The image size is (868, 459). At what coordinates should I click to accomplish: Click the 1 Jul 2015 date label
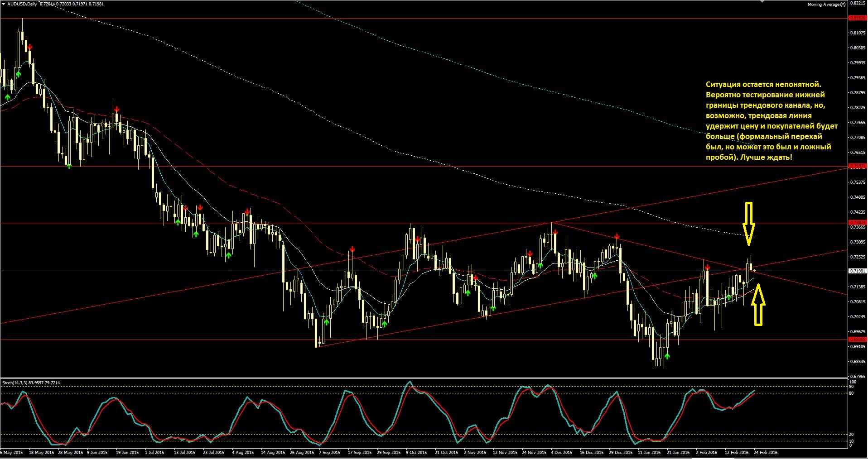[x=154, y=452]
